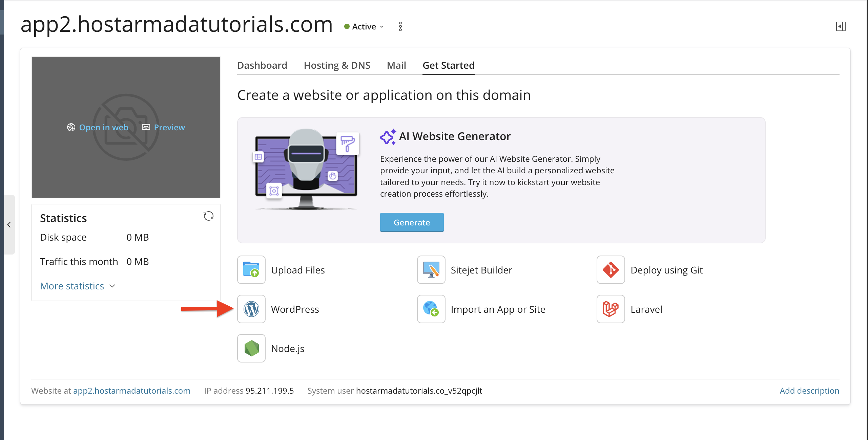Click Deploy using Git label
Screen dimensions: 868x440
click(x=667, y=270)
